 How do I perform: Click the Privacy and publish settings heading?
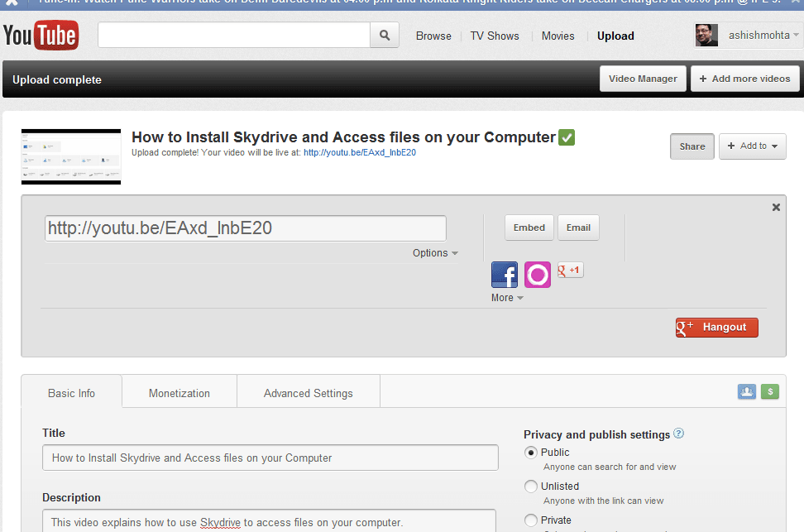click(x=597, y=434)
